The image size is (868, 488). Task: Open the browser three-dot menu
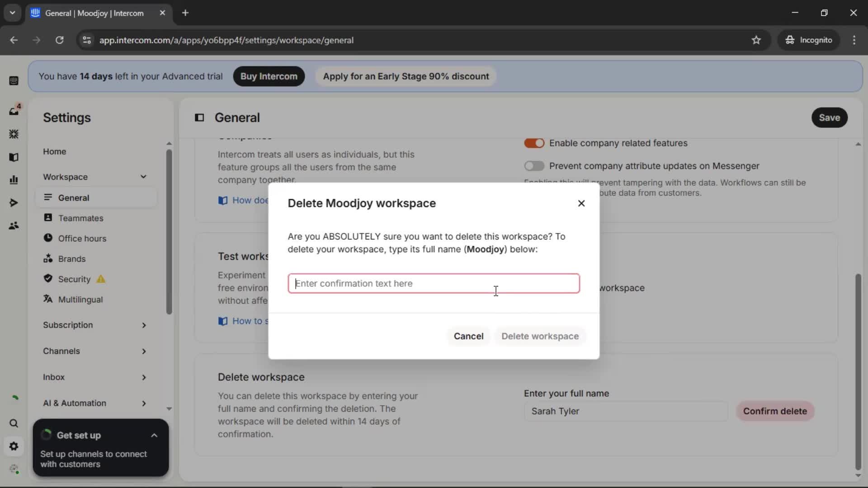[854, 40]
